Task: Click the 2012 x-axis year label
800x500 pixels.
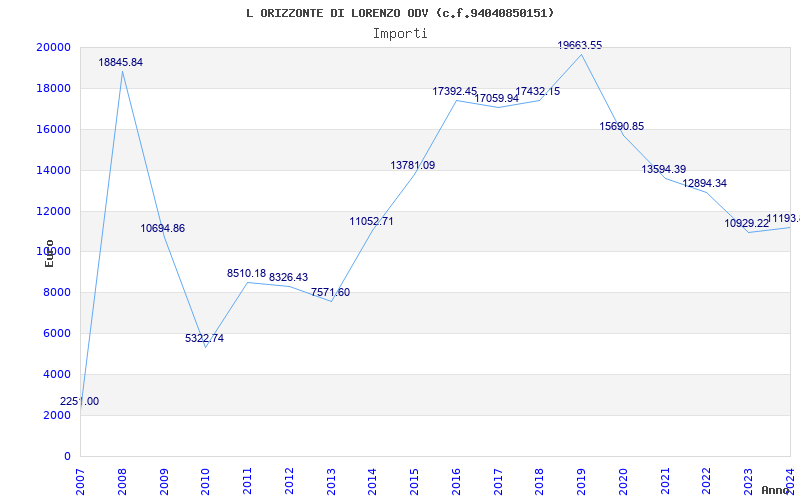Action: pos(289,482)
